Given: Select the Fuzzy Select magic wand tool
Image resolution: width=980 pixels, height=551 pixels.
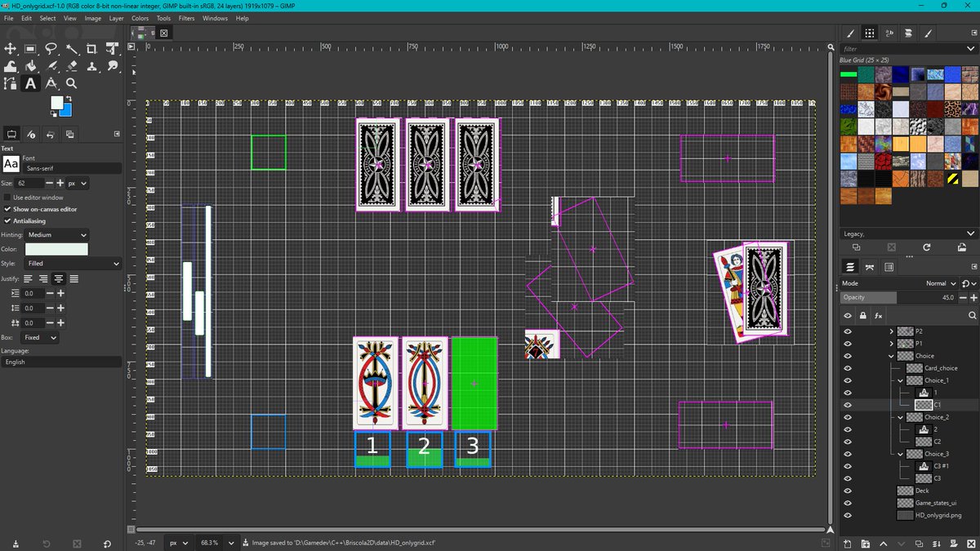Looking at the screenshot, I should (x=71, y=49).
